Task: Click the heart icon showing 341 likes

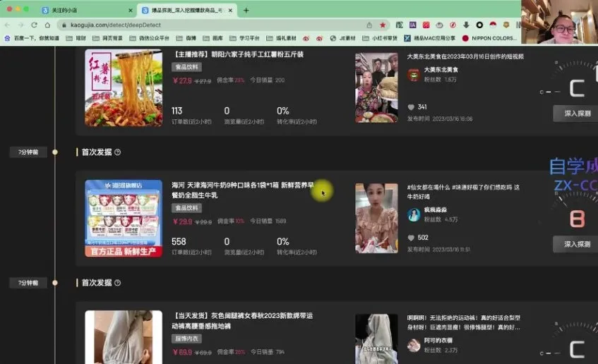Action: [x=412, y=107]
